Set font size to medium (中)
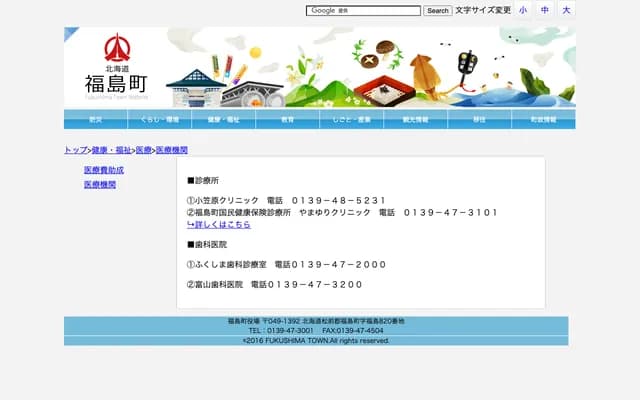 [545, 10]
